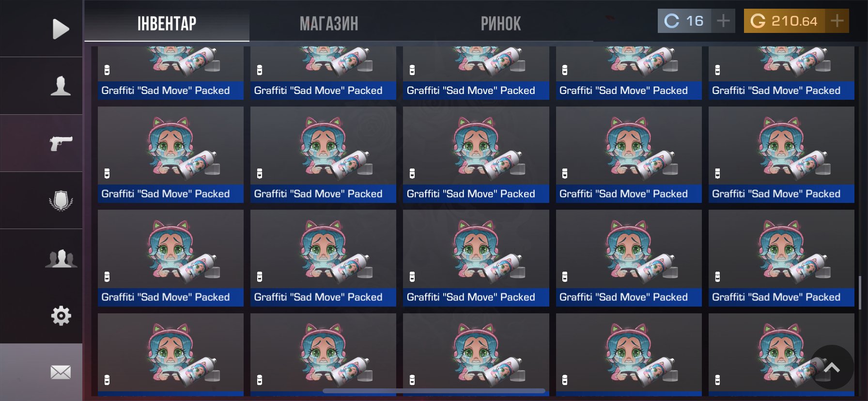Open the shield rank badge icon

point(61,200)
